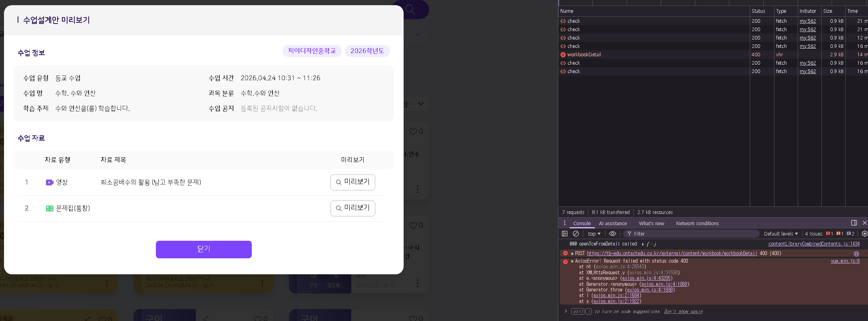Open the AI assistance tab
Image resolution: width=868 pixels, height=321 pixels.
(x=613, y=224)
